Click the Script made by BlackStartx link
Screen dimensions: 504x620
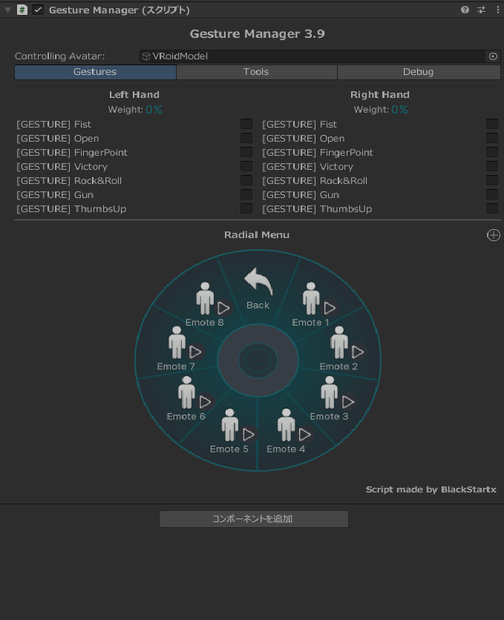coord(430,490)
